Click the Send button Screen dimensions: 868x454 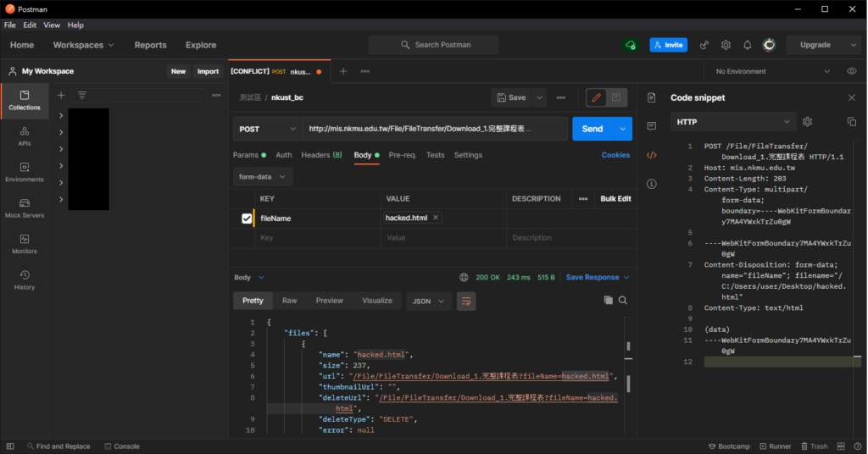(x=593, y=129)
